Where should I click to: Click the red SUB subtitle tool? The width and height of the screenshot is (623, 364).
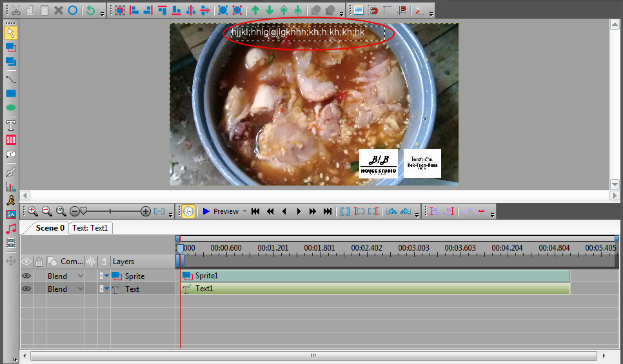[x=11, y=140]
